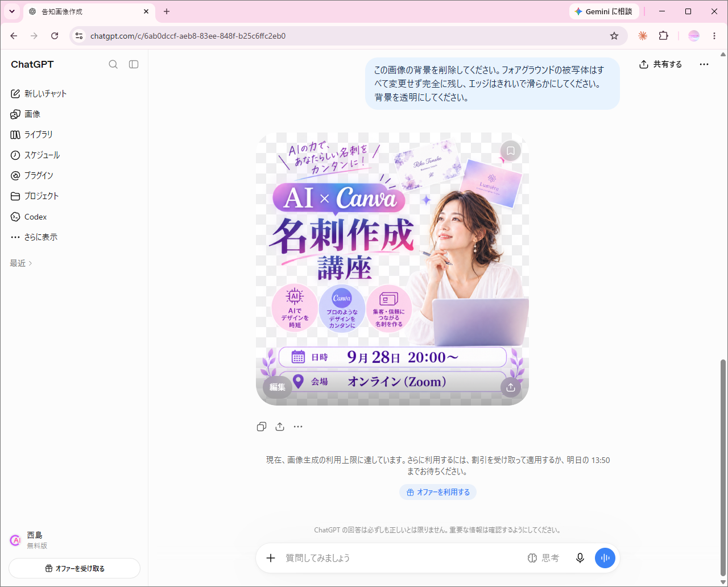728x587 pixels.
Task: Open the tab search dropdown arrow
Action: coord(11,11)
